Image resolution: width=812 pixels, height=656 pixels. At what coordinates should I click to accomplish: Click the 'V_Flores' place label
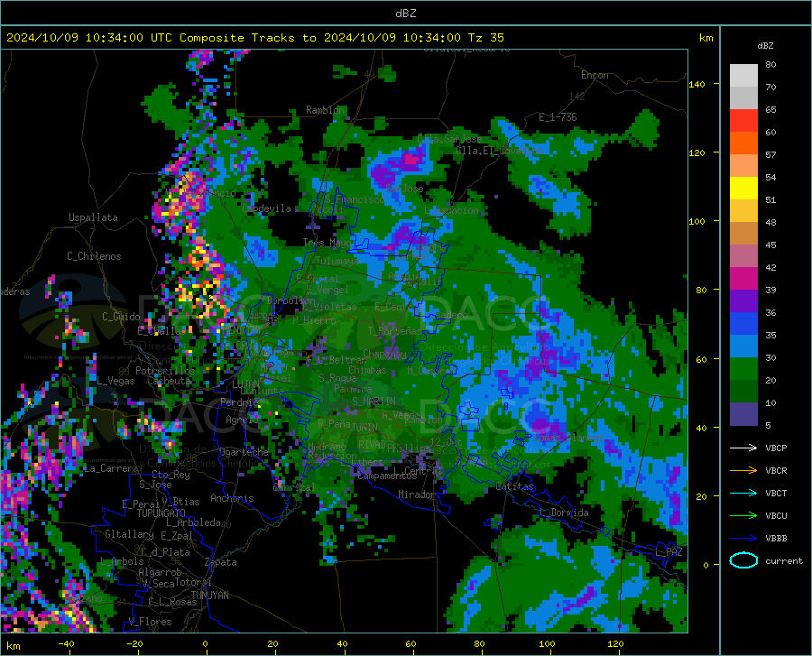150,622
